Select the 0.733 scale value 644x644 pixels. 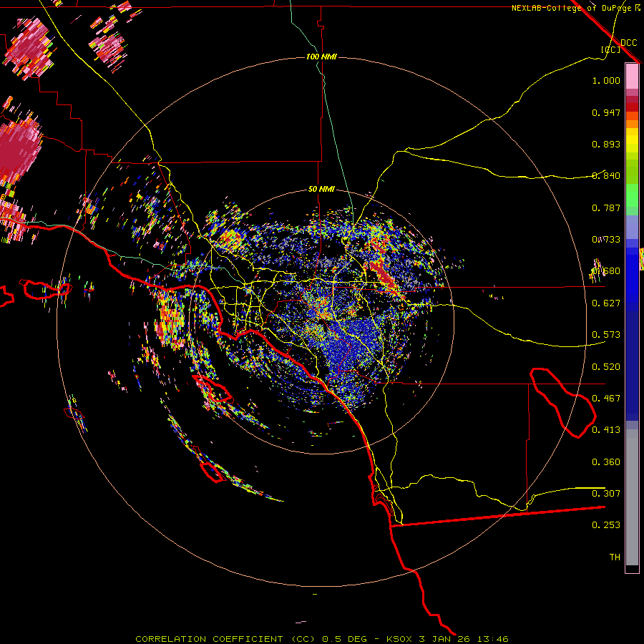(x=606, y=240)
